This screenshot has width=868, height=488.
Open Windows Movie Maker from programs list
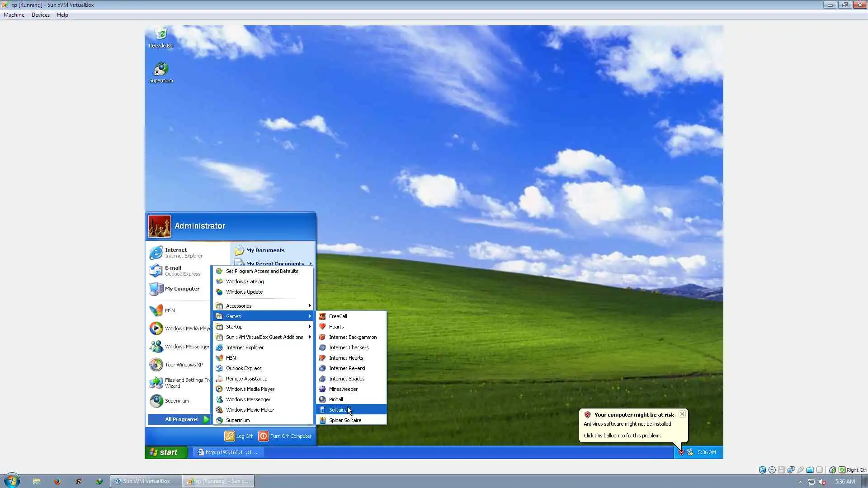click(x=250, y=410)
